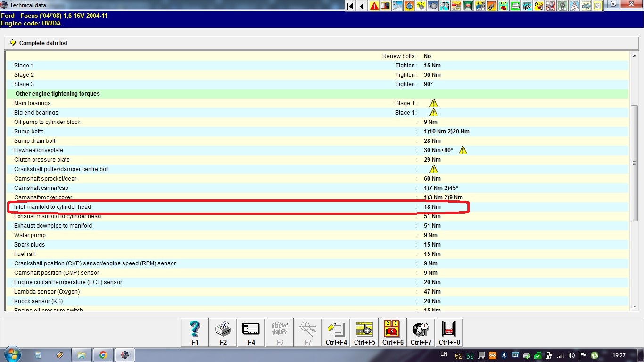
Task: Open Big end bearings warning icon
Action: point(433,113)
